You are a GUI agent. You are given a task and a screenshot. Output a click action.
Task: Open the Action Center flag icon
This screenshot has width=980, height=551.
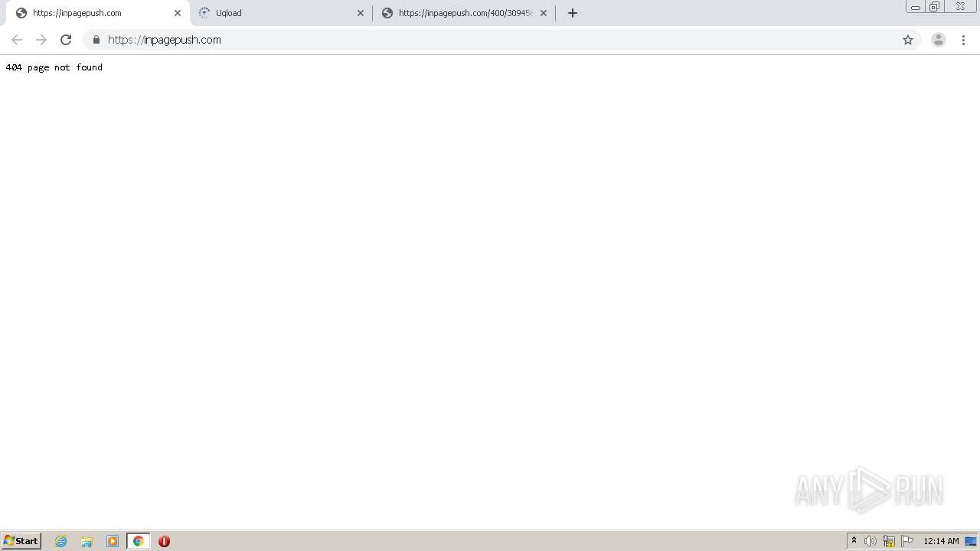pos(907,541)
